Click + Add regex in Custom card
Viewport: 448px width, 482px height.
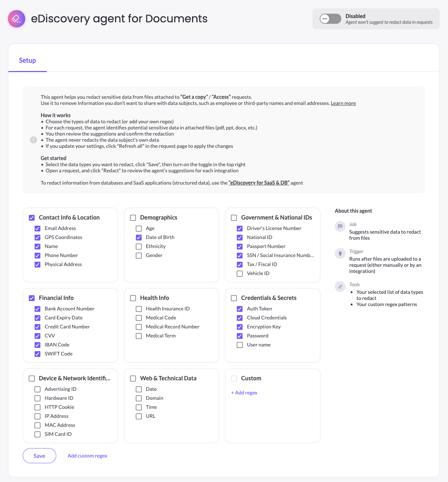click(244, 393)
